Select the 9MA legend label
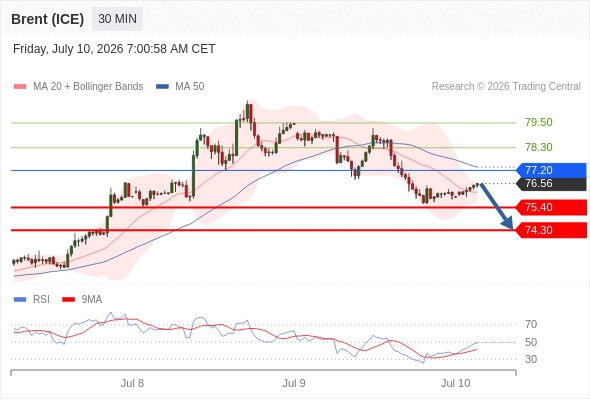 [x=92, y=300]
